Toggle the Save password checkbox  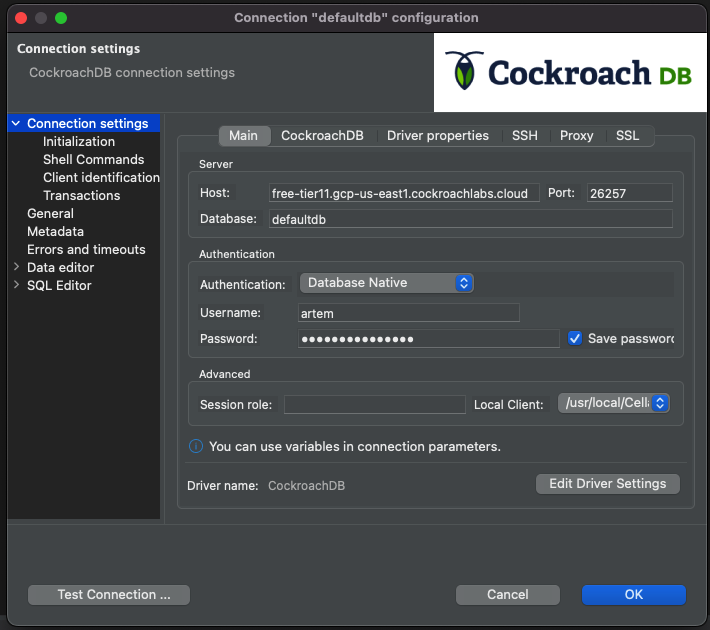(x=575, y=338)
